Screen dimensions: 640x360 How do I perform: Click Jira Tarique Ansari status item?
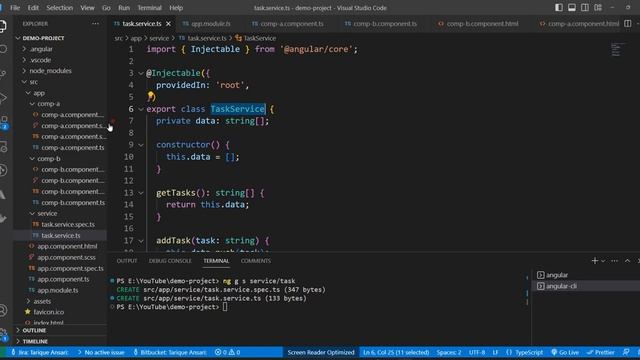[39, 352]
